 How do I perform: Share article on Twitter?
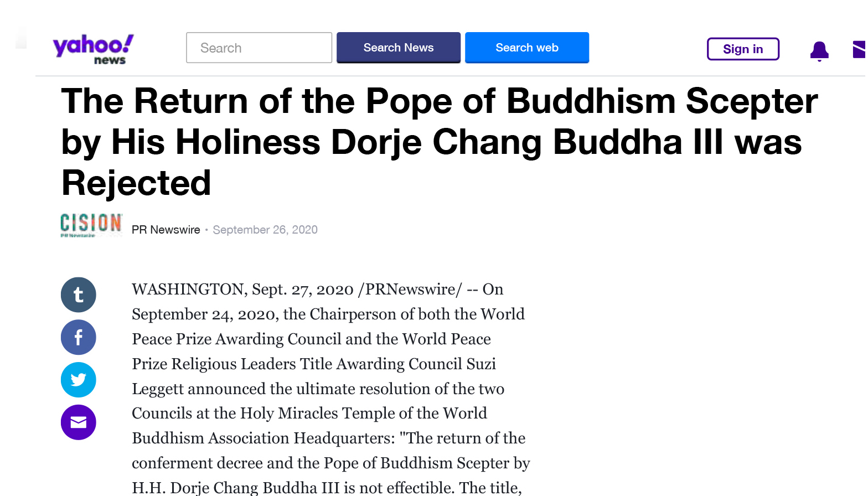[x=79, y=380]
